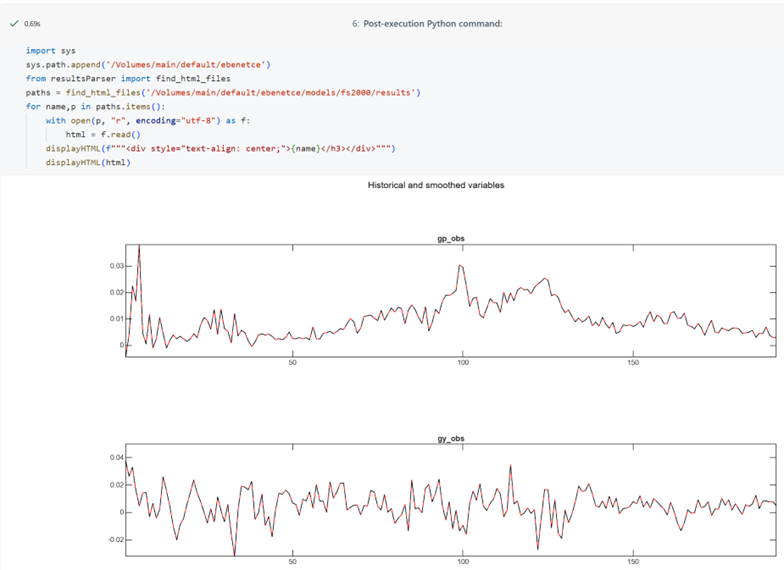This screenshot has height=570, width=784.
Task: Click inside the gy_obs line plot
Action: [450, 500]
